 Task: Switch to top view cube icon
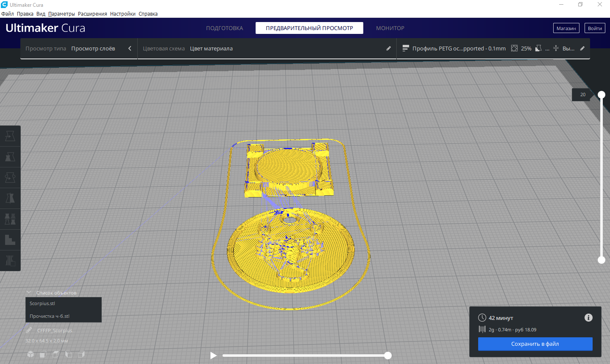56,354
